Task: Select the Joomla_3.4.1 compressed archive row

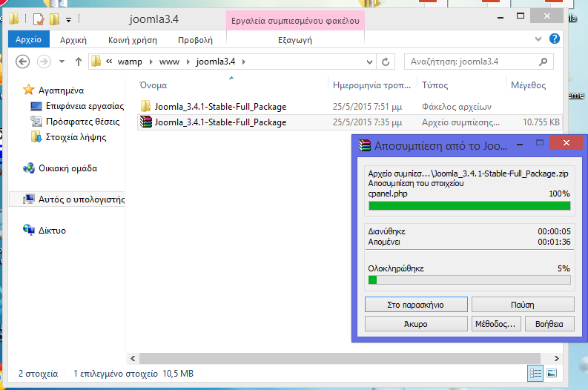Action: click(350, 122)
